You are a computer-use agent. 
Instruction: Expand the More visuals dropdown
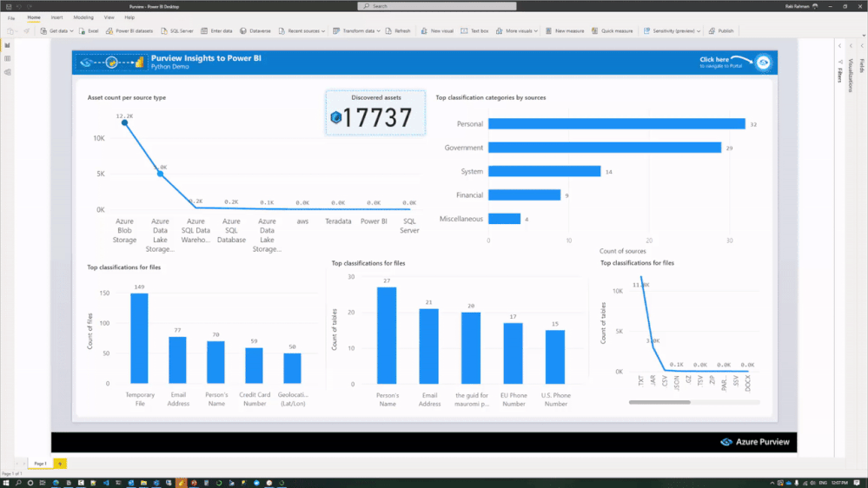[516, 31]
